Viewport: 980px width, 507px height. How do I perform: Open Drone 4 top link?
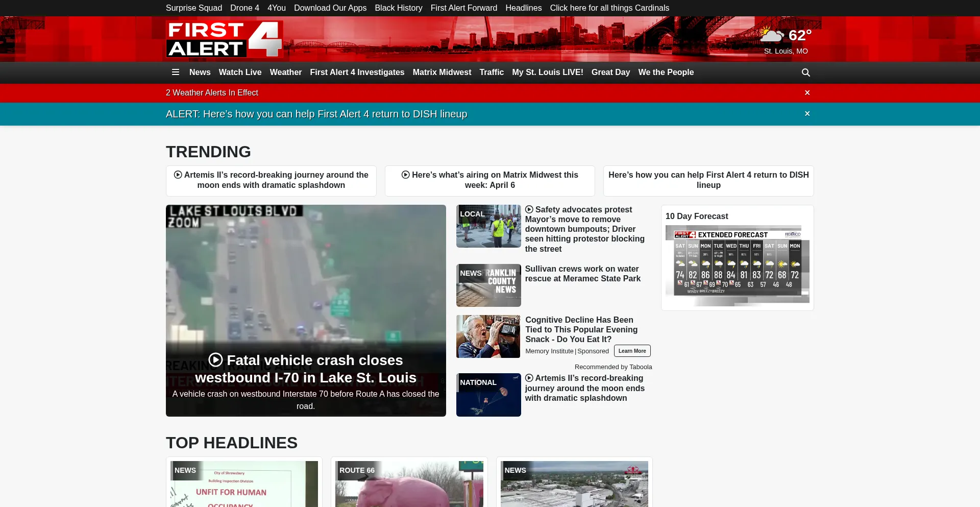pos(245,8)
